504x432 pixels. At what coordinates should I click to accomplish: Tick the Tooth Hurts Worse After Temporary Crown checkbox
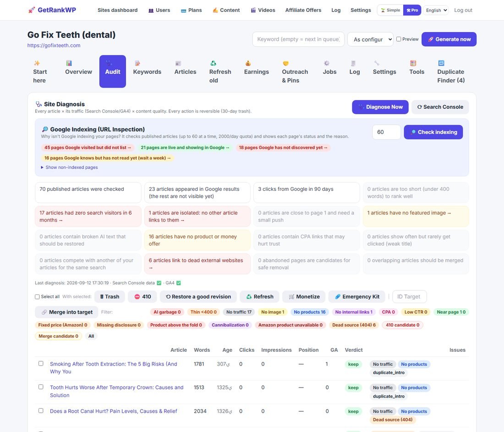pos(41,387)
